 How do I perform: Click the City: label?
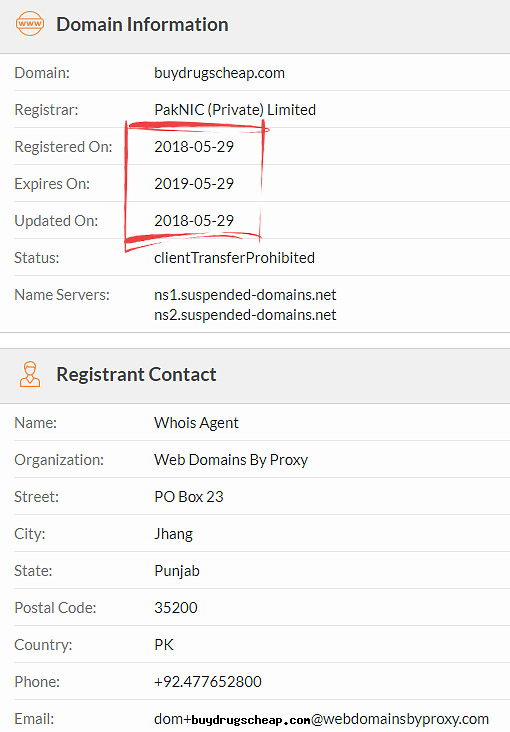coord(30,534)
